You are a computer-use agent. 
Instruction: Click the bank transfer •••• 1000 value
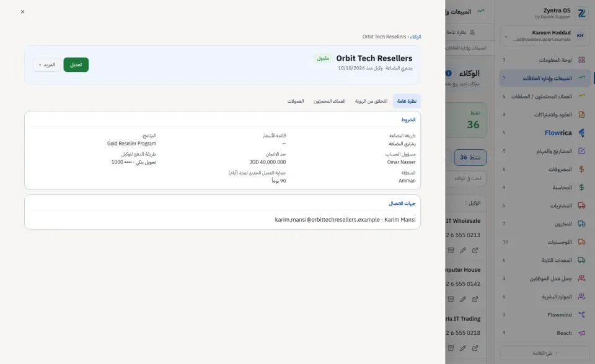pyautogui.click(x=134, y=162)
